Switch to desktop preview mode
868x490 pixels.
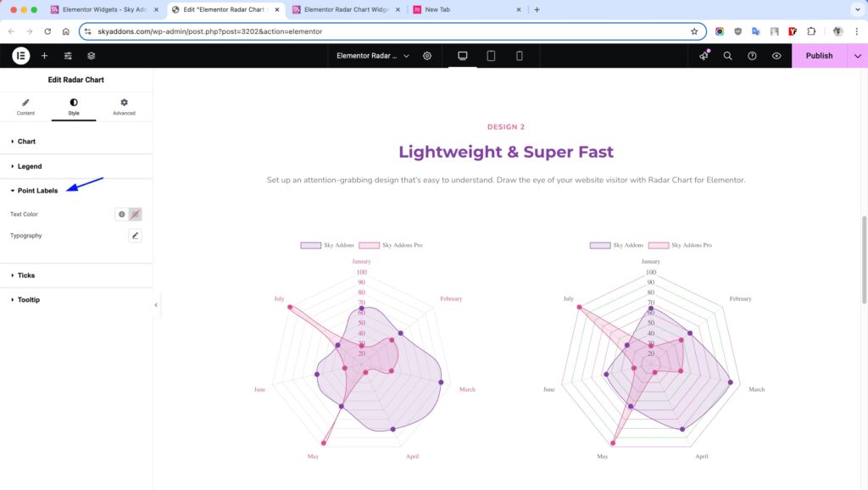tap(462, 56)
